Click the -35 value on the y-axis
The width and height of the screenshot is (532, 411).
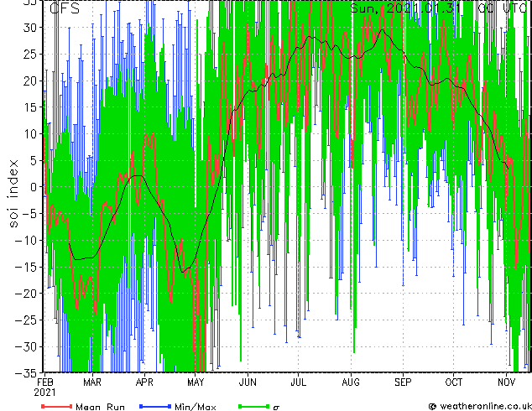[26, 373]
